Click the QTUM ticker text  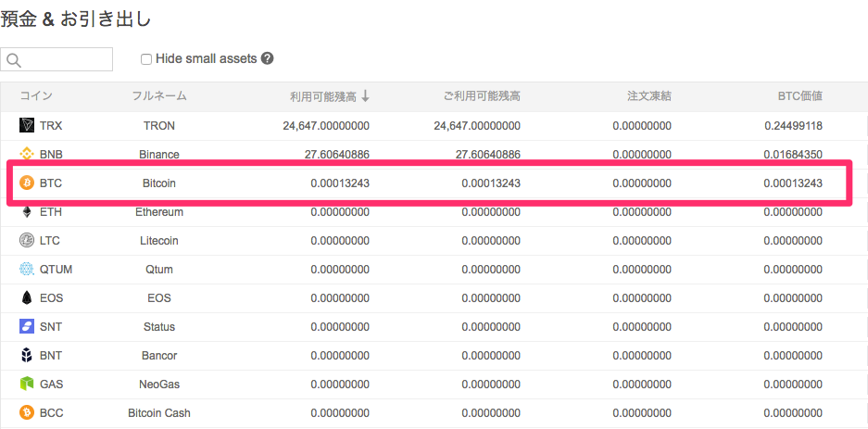56,270
